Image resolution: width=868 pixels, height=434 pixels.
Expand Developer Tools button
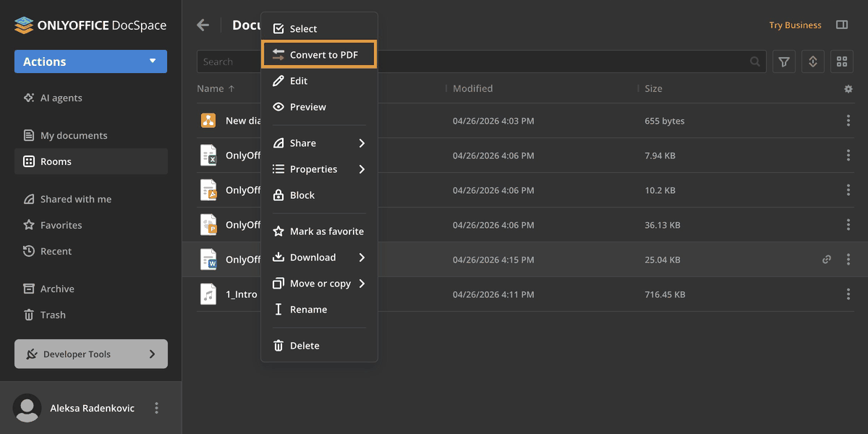click(x=90, y=354)
